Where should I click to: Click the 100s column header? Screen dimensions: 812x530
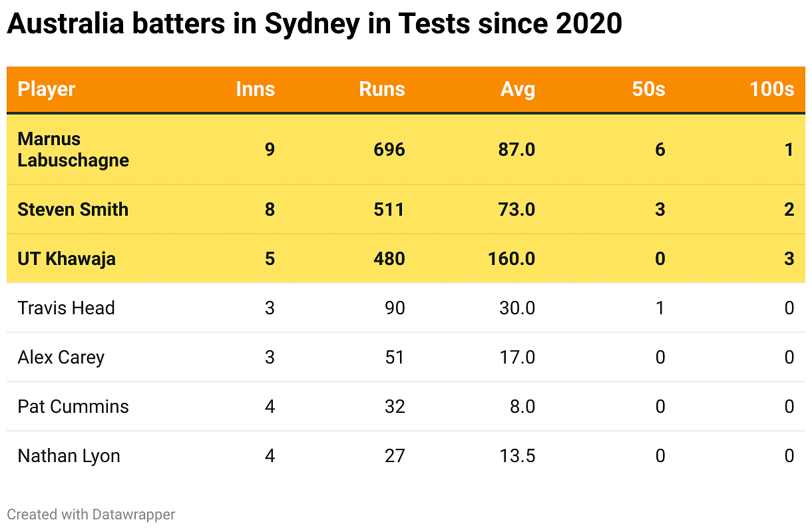pyautogui.click(x=771, y=89)
